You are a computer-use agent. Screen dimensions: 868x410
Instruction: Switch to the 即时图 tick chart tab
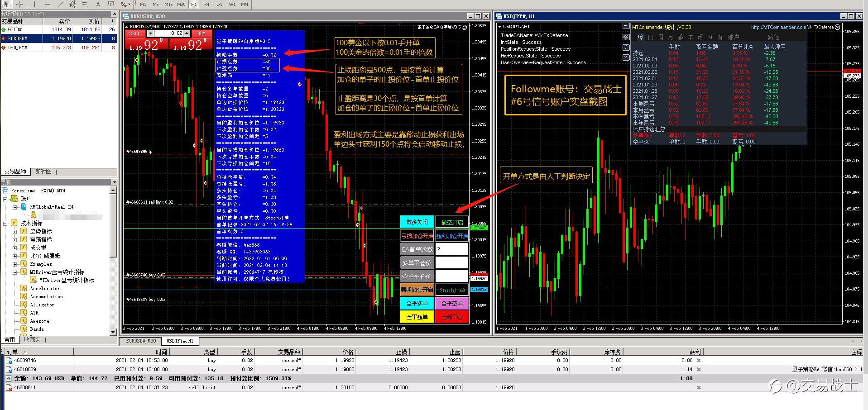coord(43,172)
